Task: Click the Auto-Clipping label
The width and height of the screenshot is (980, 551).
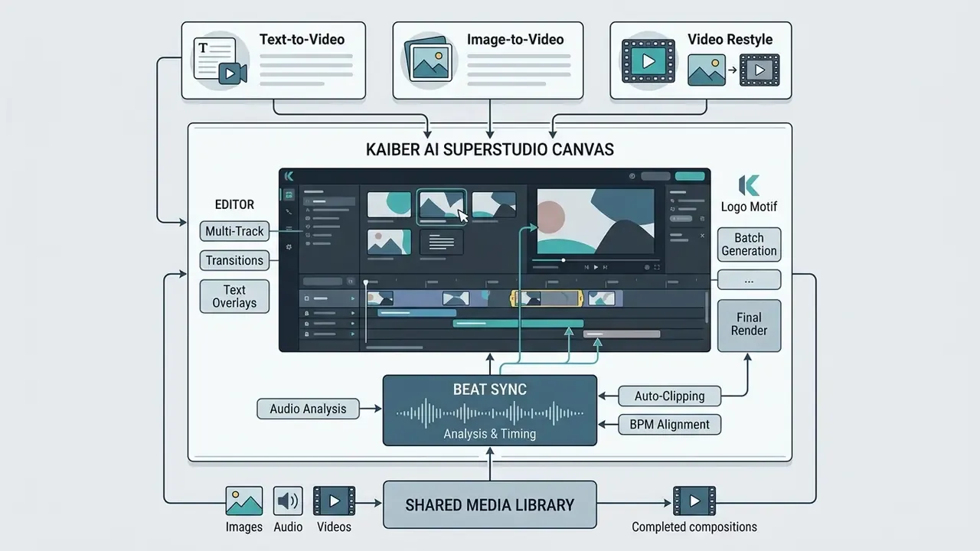Action: (x=669, y=396)
